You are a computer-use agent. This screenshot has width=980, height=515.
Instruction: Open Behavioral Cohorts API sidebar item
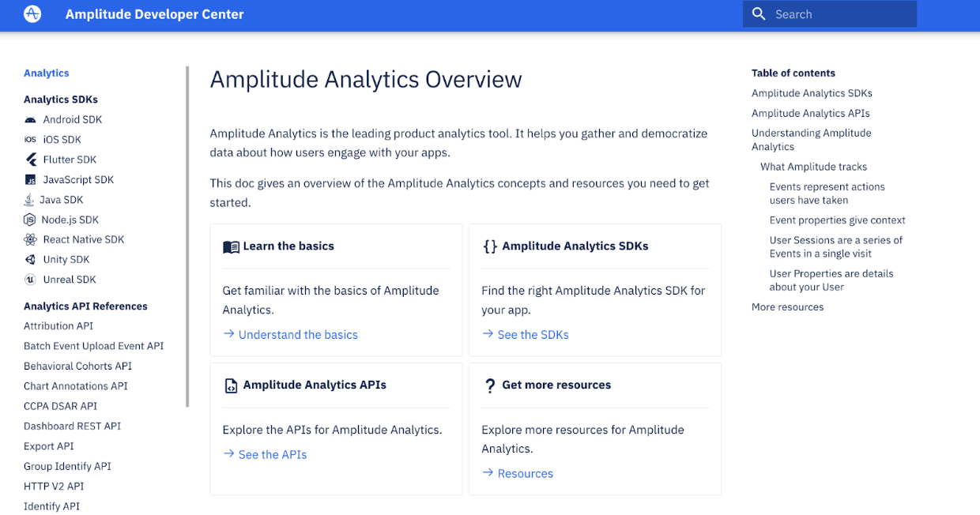77,367
